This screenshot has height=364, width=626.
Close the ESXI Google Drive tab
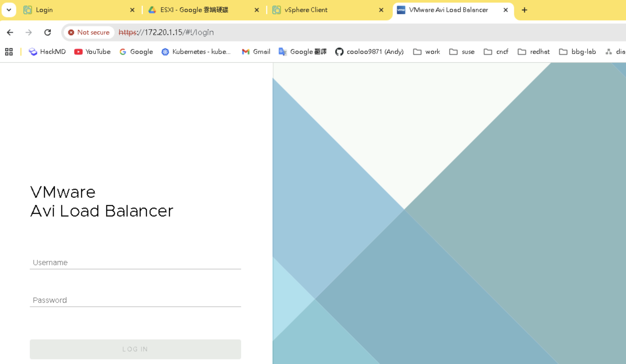tap(257, 10)
